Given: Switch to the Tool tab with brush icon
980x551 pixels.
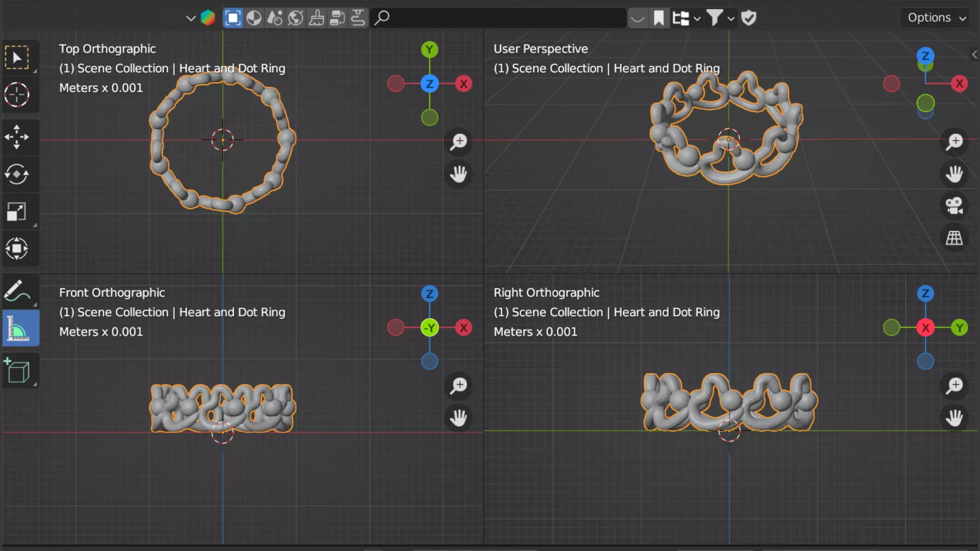Looking at the screenshot, I should tap(316, 18).
